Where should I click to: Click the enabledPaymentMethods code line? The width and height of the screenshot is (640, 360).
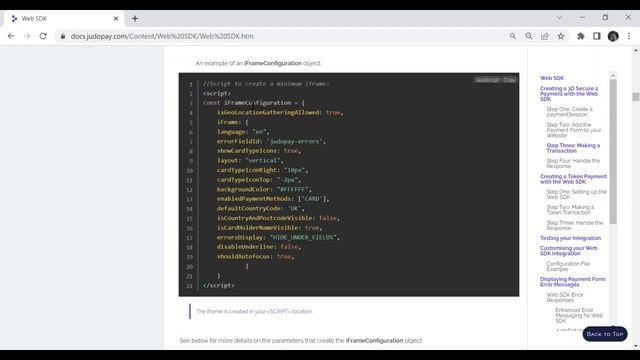click(x=273, y=199)
